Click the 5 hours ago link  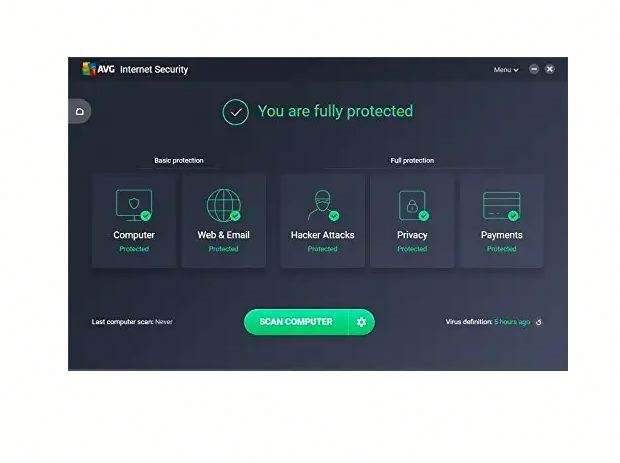click(512, 322)
